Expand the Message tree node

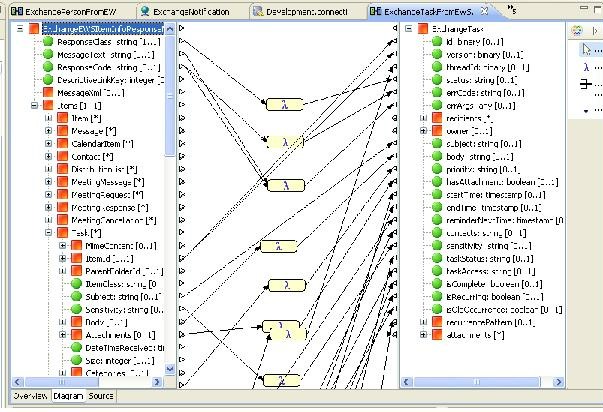(x=49, y=130)
